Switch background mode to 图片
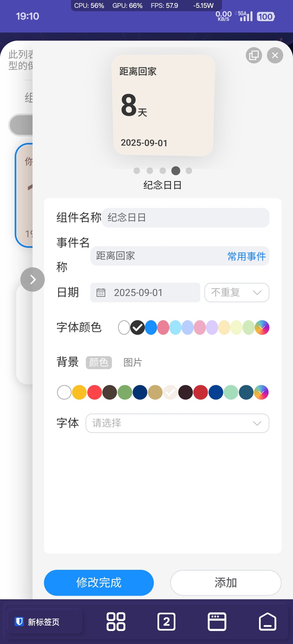This screenshot has width=293, height=644. (x=132, y=362)
